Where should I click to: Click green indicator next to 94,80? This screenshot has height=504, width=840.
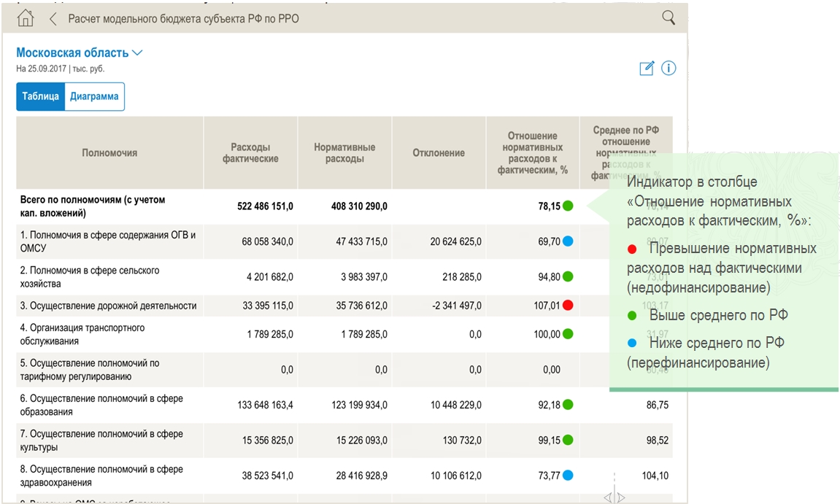tap(568, 276)
